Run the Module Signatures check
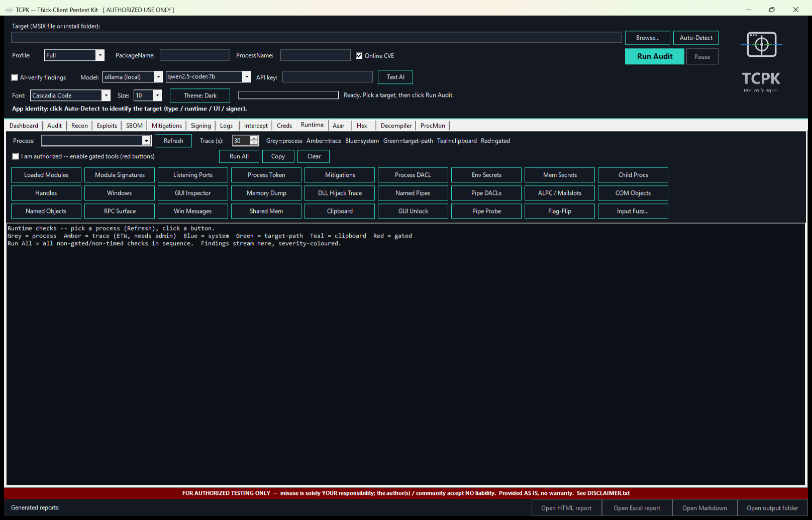The width and height of the screenshot is (812, 520). pos(120,175)
